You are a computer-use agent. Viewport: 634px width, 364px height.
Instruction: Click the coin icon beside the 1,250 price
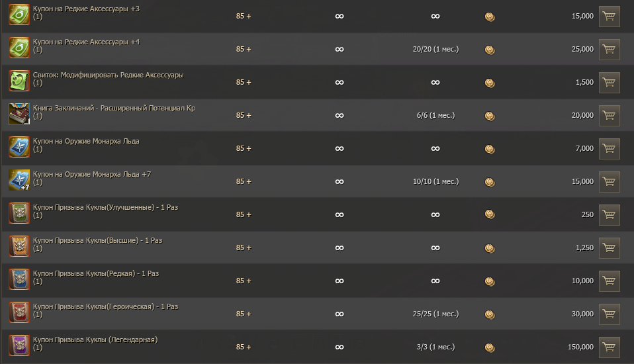click(490, 248)
